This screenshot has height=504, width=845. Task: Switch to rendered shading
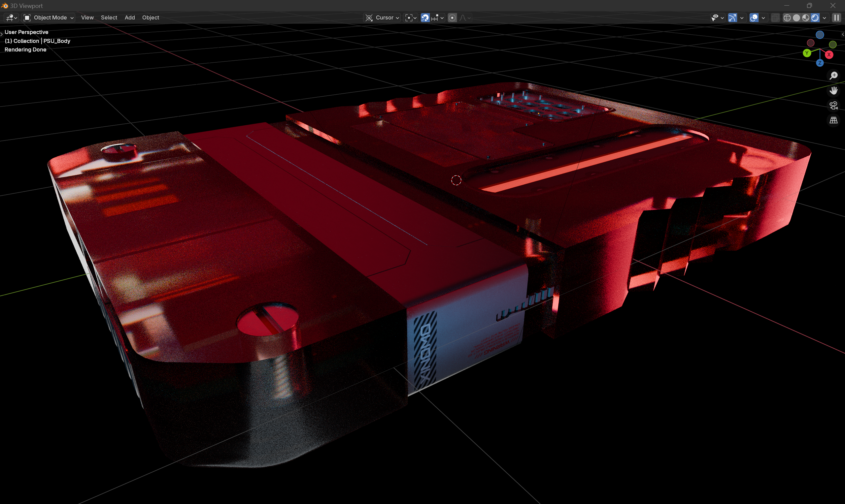pyautogui.click(x=815, y=18)
